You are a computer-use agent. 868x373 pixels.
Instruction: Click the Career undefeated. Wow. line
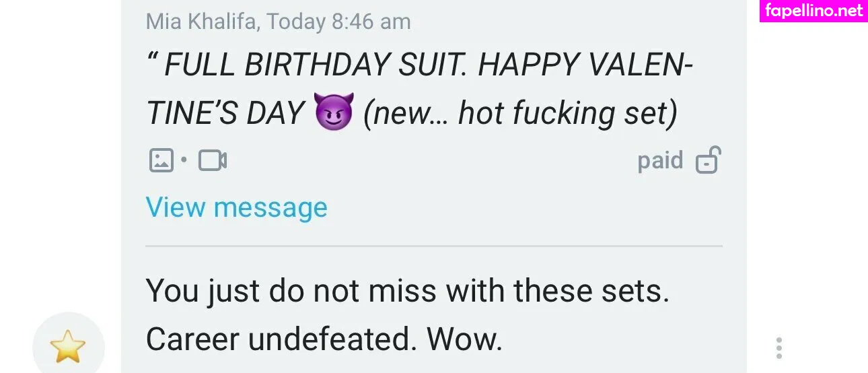(324, 340)
